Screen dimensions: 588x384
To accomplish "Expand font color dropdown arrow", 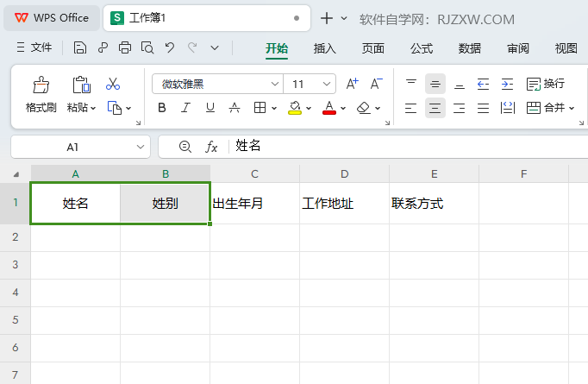I will point(343,109).
